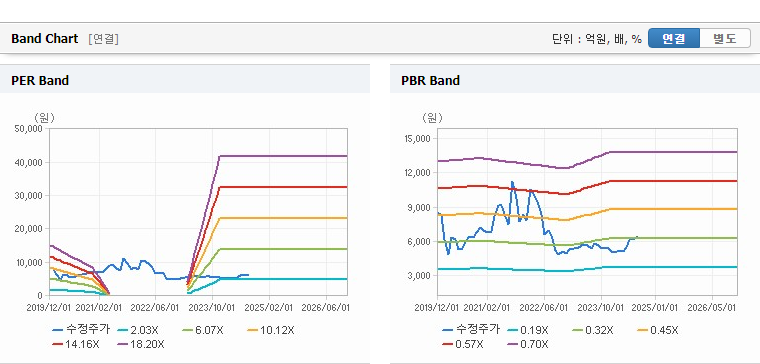This screenshot has height=364, width=760.
Task: Click the 2022/06/01 date on PER chart axis
Action: 155,307
